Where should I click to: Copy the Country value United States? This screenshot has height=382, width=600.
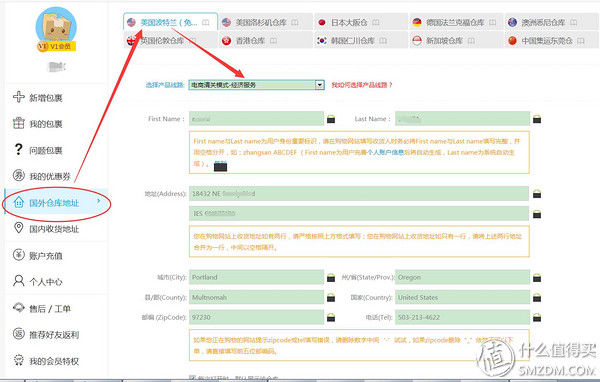537,297
